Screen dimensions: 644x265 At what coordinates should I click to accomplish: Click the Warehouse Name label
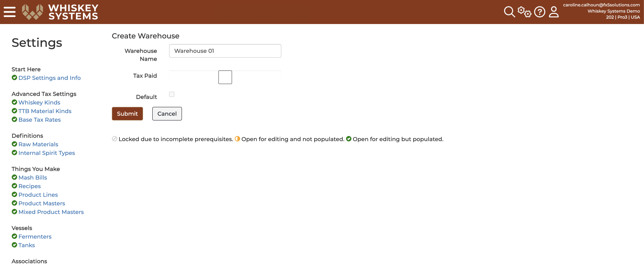(x=141, y=55)
